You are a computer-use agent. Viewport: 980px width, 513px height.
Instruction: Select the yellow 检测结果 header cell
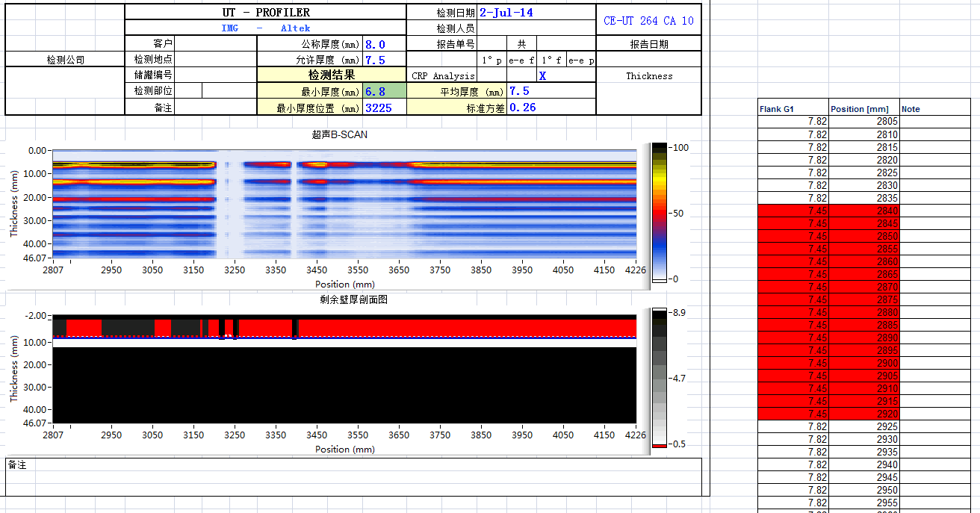click(x=332, y=75)
